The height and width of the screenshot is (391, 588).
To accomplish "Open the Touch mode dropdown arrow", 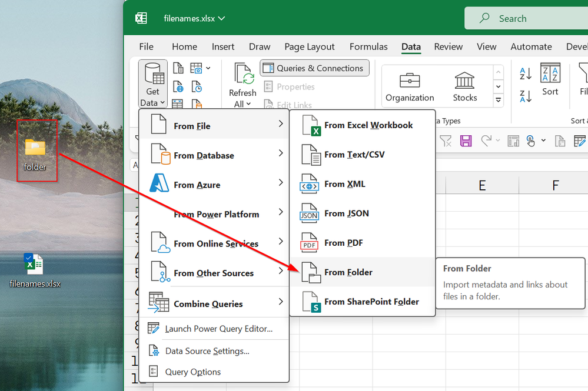I will (543, 141).
